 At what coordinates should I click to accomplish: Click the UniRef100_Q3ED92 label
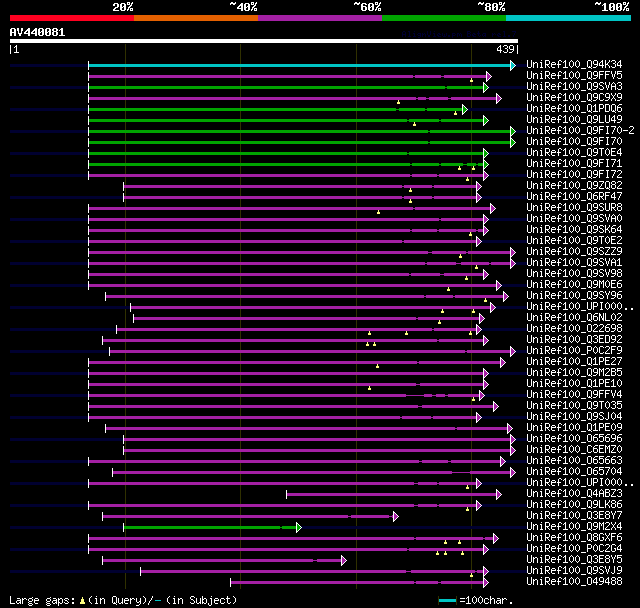tap(574, 340)
